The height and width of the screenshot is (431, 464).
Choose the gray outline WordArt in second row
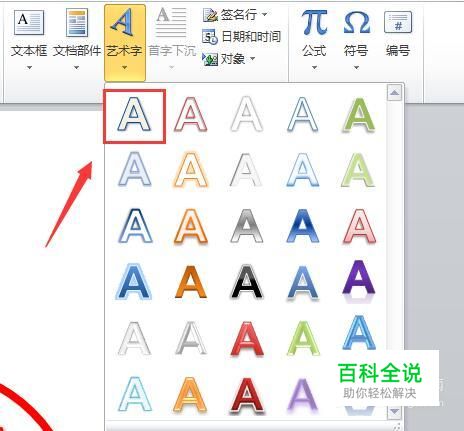click(x=247, y=169)
